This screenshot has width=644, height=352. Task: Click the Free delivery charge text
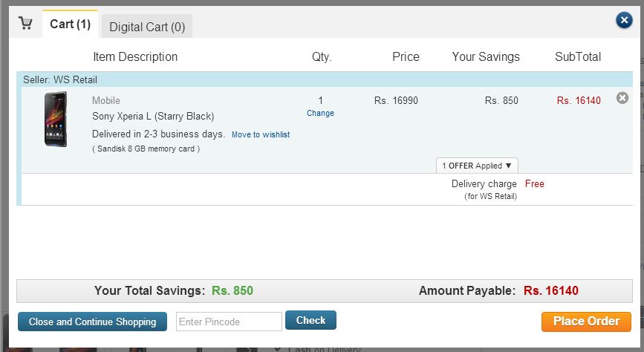534,183
